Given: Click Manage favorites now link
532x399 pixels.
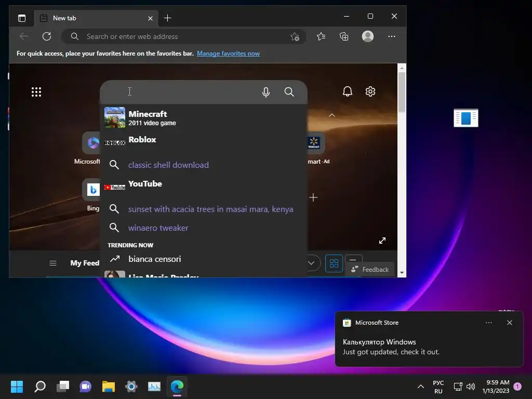Looking at the screenshot, I should (229, 54).
